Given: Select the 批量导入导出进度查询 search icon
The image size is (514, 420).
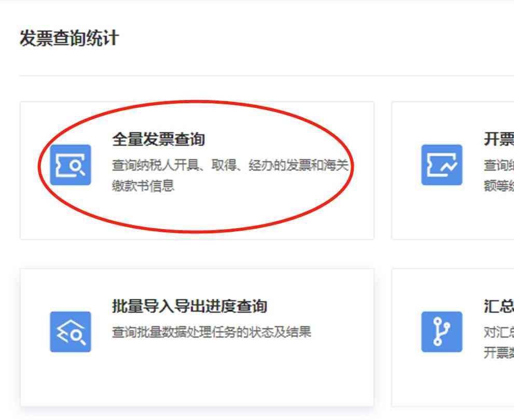Looking at the screenshot, I should (71, 331).
